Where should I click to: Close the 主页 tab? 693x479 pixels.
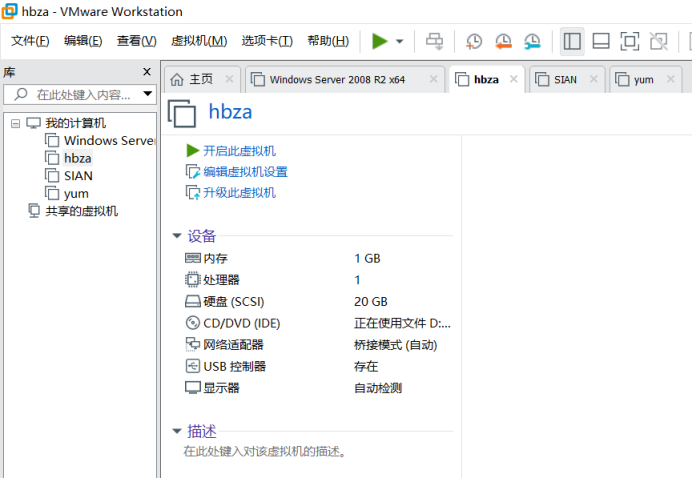click(x=229, y=79)
